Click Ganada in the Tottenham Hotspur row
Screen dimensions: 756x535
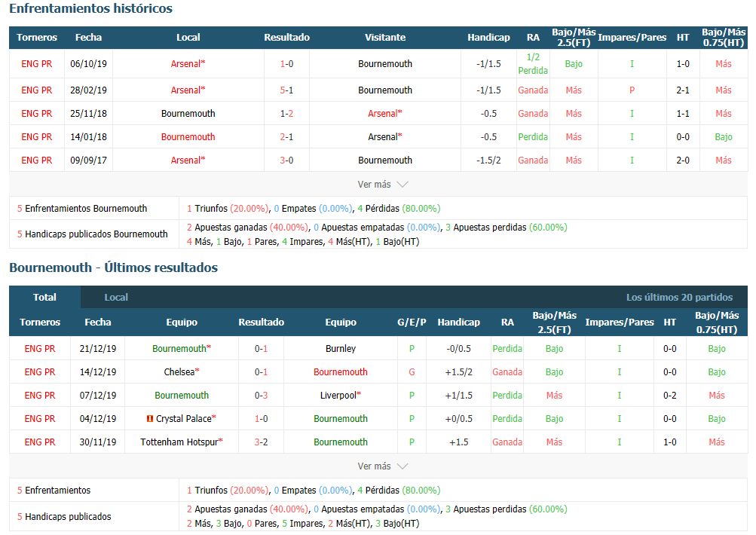507,442
